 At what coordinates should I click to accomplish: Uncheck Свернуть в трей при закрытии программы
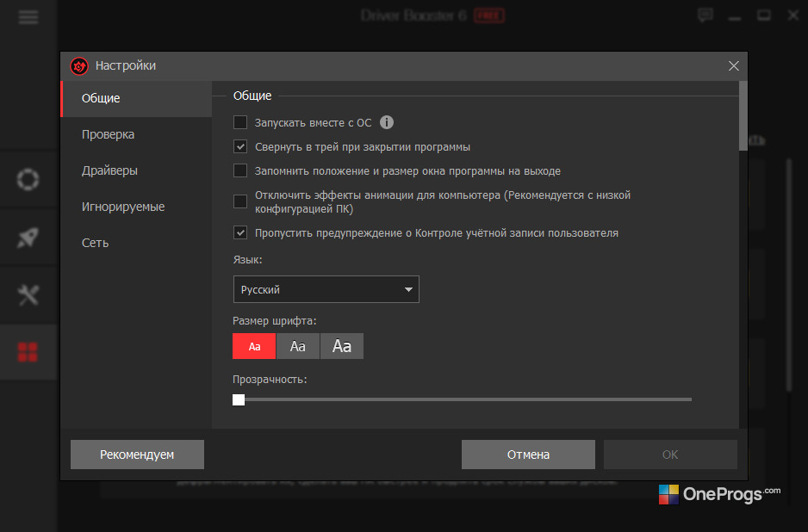[240, 147]
